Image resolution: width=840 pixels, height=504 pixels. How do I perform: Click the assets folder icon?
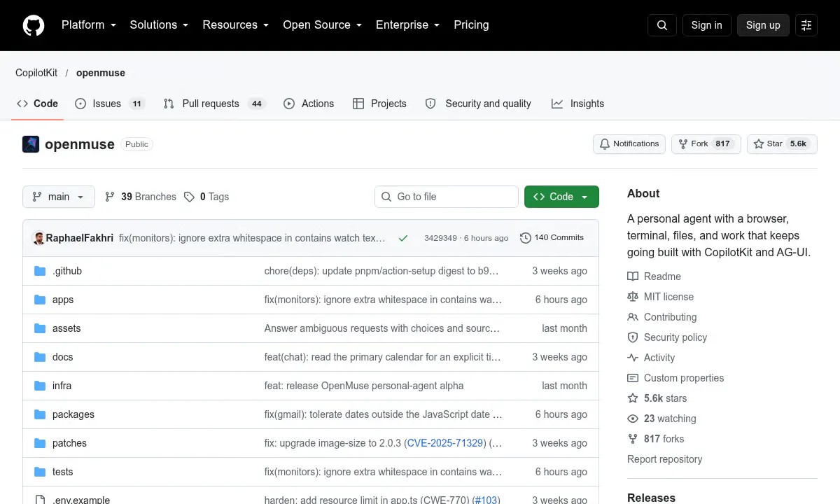point(40,328)
